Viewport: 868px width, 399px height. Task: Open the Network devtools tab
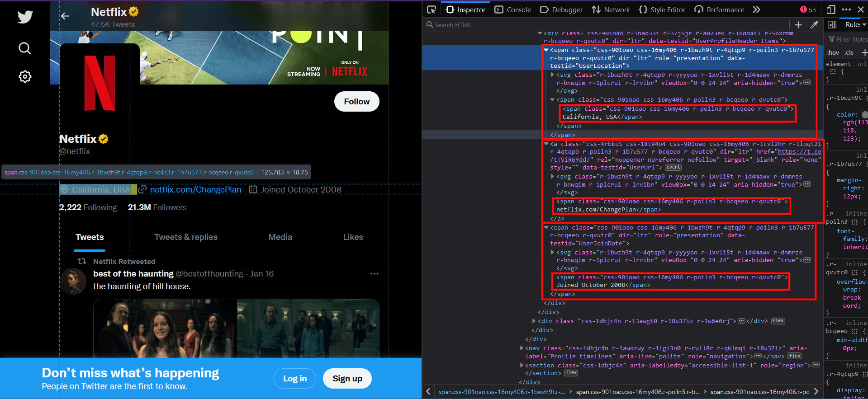[611, 9]
